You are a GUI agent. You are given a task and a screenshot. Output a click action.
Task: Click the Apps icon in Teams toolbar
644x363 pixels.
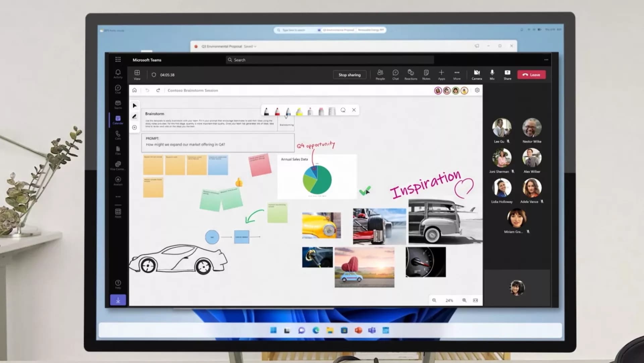tap(441, 74)
